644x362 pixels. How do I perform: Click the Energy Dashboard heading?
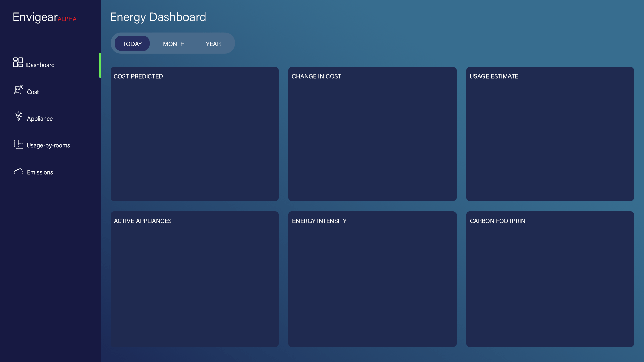tap(158, 17)
